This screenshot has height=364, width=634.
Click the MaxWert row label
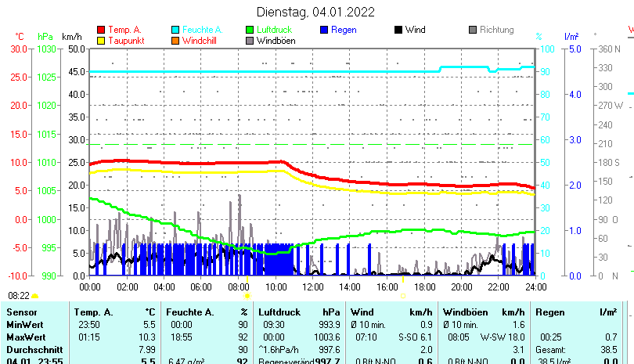pyautogui.click(x=26, y=336)
